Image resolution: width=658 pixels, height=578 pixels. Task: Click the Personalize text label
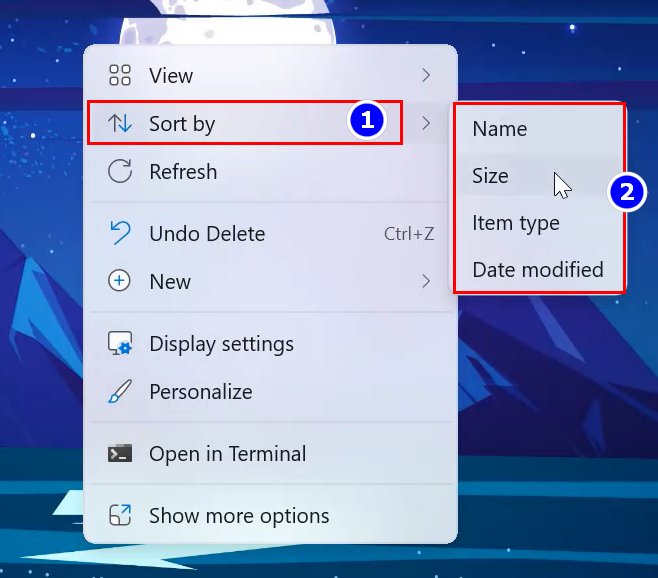200,392
